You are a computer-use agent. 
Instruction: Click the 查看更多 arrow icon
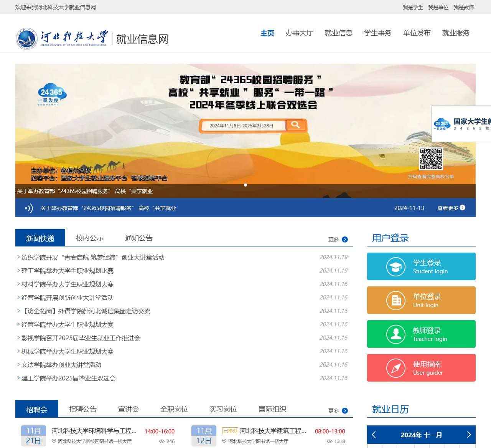click(462, 208)
